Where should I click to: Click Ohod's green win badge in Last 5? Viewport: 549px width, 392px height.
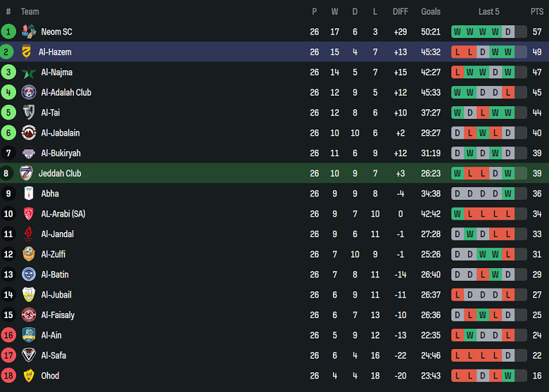point(508,376)
